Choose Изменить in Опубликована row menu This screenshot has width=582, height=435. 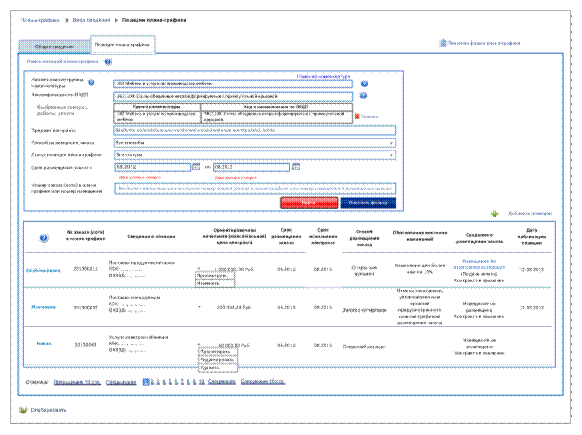point(215,283)
